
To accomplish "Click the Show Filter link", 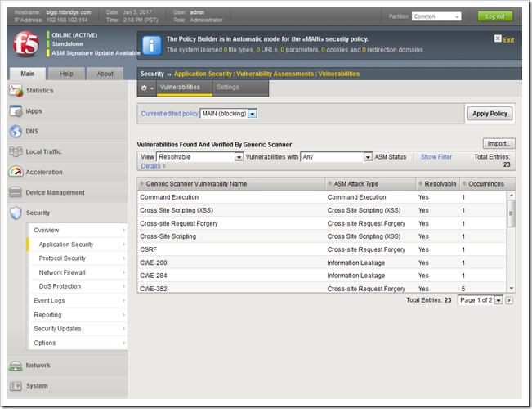I will pos(436,156).
